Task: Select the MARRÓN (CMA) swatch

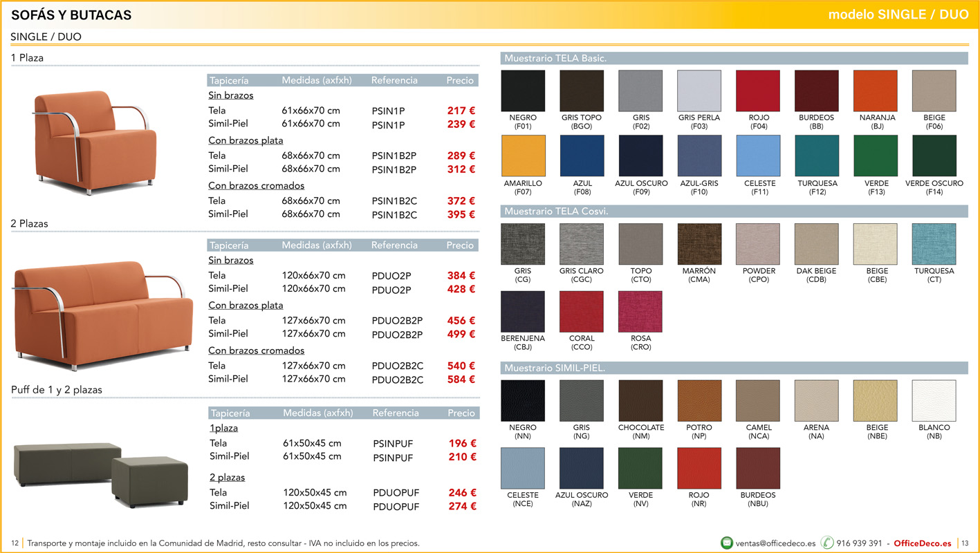Action: [699, 244]
